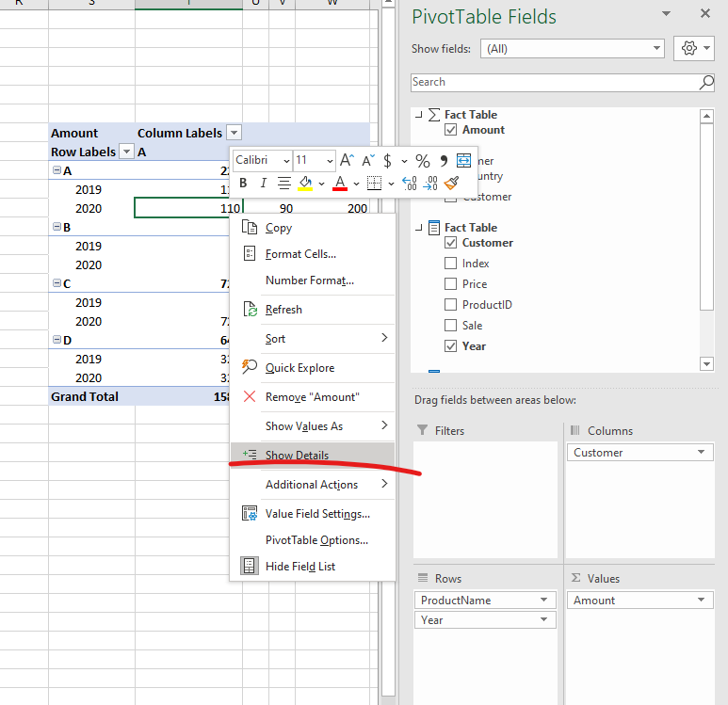The width and height of the screenshot is (728, 705).
Task: Uncheck the Amount measure checkbox
Action: pos(450,130)
